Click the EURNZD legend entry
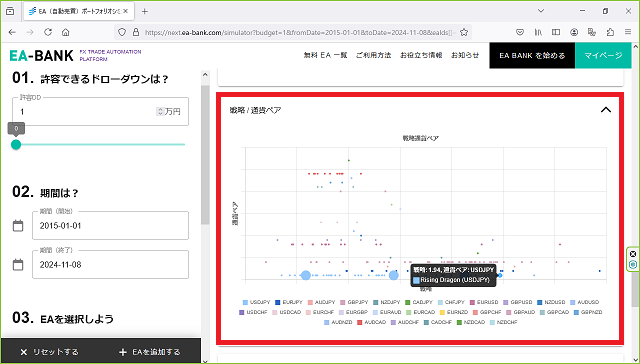The image size is (640, 364). point(453,312)
